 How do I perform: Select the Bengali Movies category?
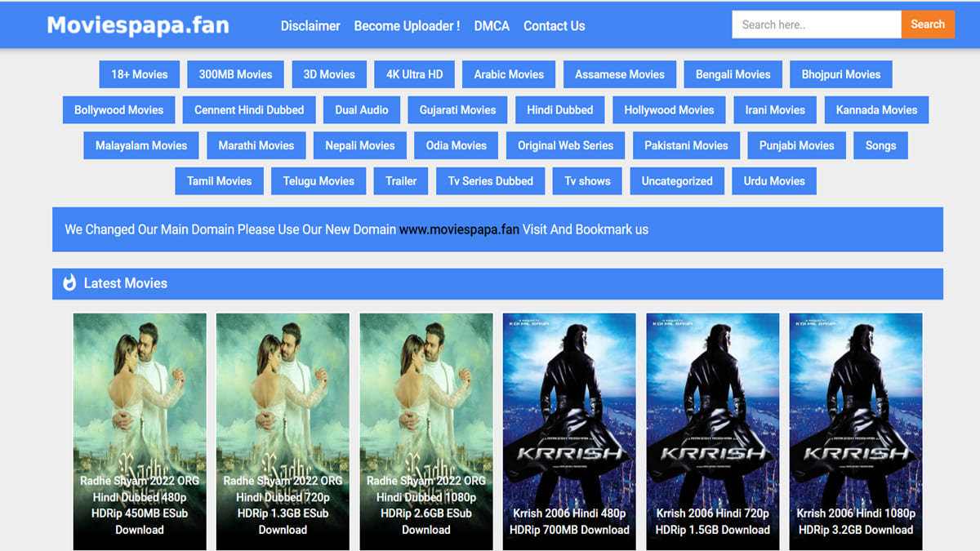pyautogui.click(x=733, y=74)
